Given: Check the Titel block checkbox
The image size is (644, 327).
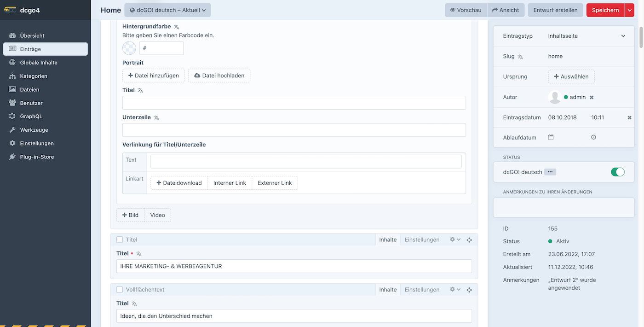Looking at the screenshot, I should 120,239.
